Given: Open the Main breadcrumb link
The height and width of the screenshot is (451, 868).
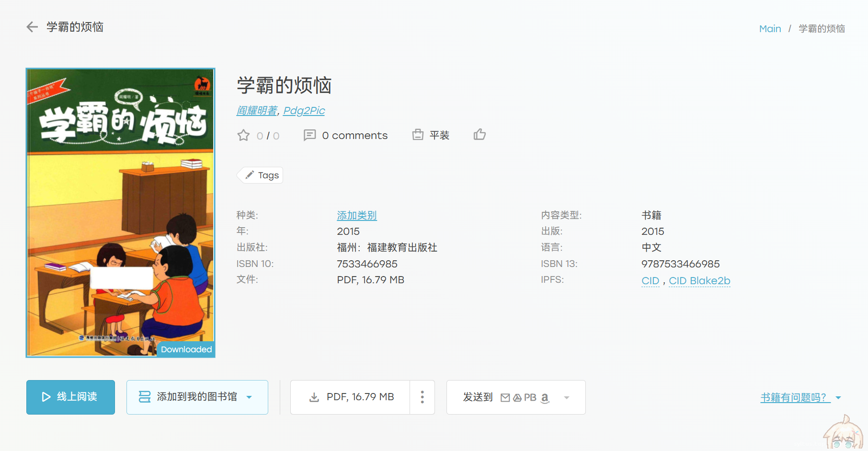Looking at the screenshot, I should pyautogui.click(x=770, y=29).
